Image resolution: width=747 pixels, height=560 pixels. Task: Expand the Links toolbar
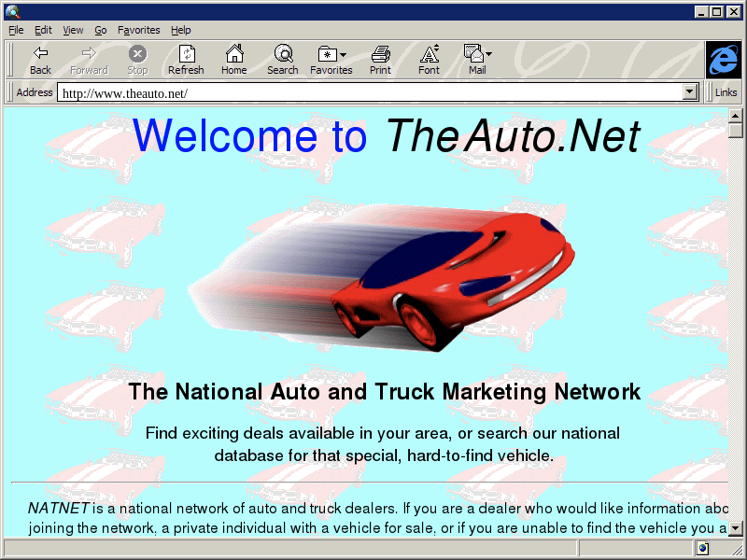[726, 92]
